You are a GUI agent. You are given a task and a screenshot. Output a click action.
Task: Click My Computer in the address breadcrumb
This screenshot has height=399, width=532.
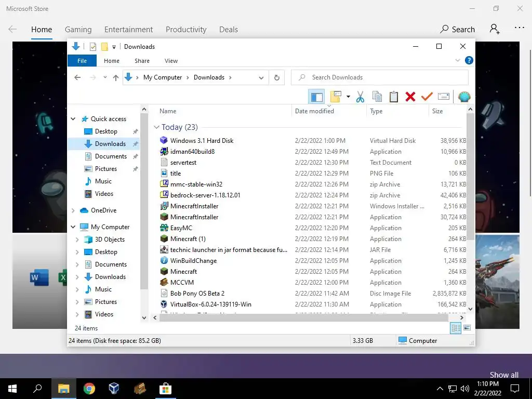(163, 77)
